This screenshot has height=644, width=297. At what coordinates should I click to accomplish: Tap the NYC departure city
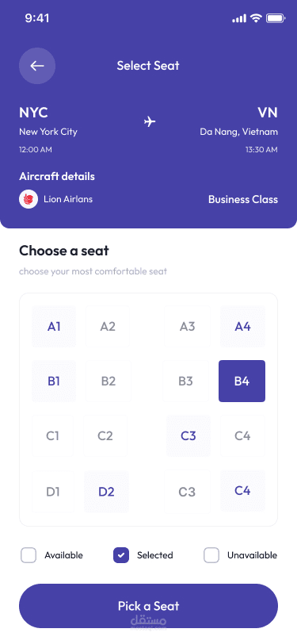[x=33, y=113]
